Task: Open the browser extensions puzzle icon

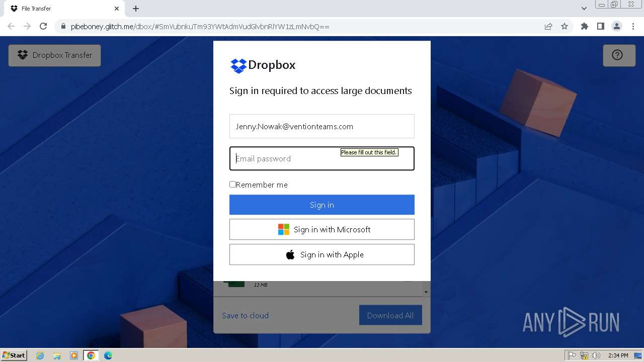Action: coord(585,26)
